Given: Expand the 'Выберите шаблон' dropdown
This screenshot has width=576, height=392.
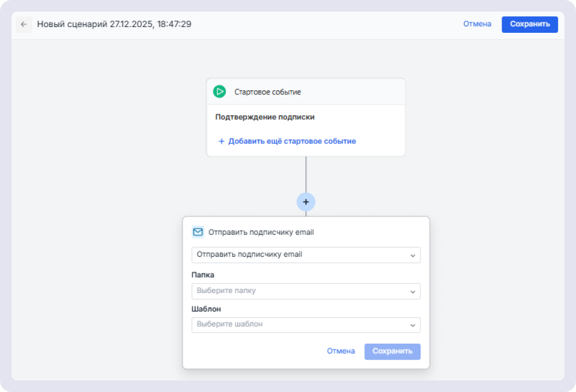Looking at the screenshot, I should (300, 325).
